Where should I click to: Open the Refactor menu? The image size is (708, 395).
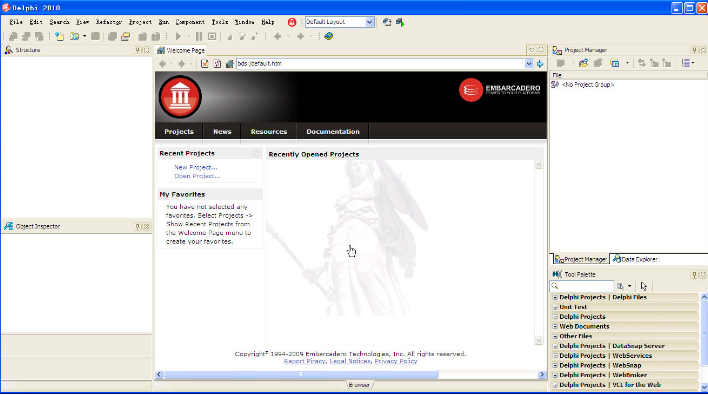(x=109, y=22)
